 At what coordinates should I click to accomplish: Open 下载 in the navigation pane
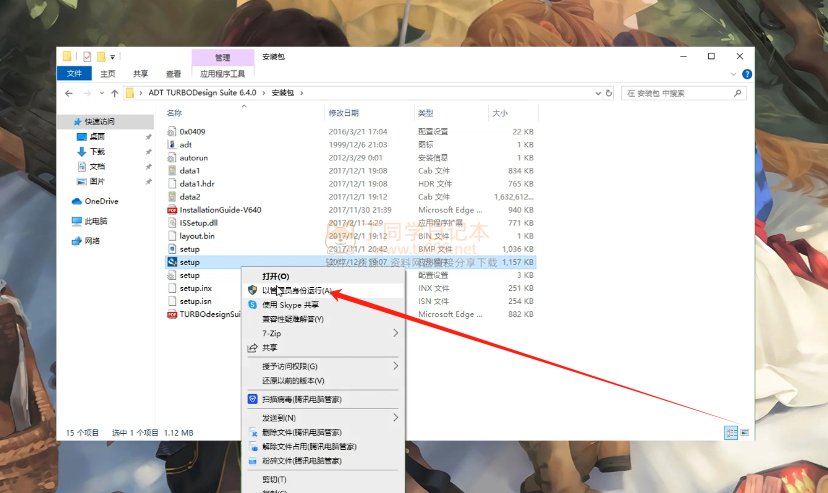pos(97,151)
